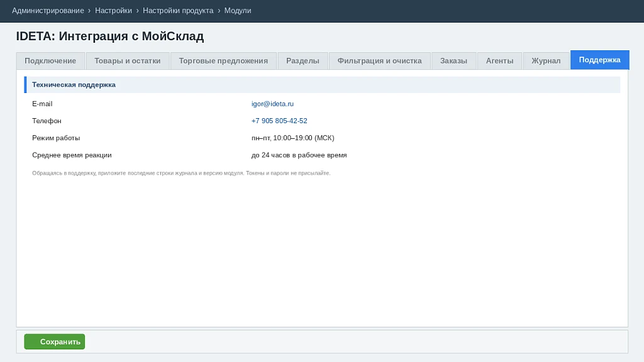The height and width of the screenshot is (362, 644).
Task: Select the active Поддержка tab
Action: 599,60
